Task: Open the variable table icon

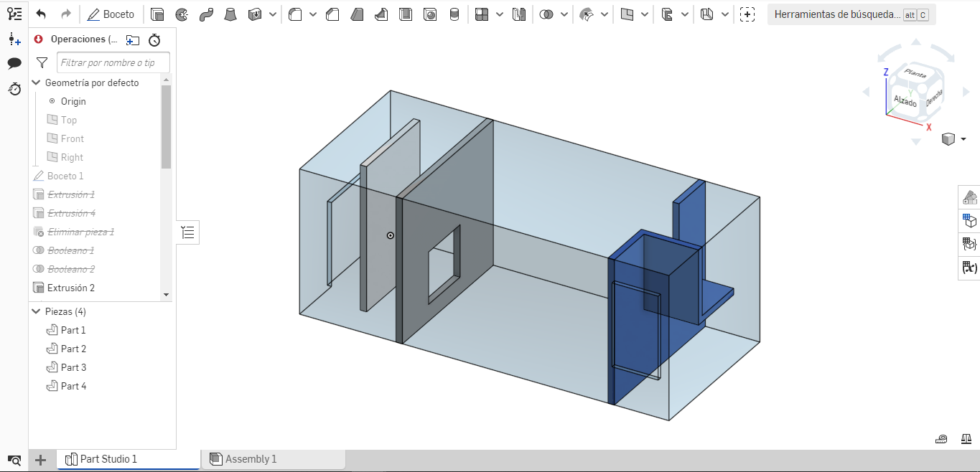Action: click(x=969, y=268)
